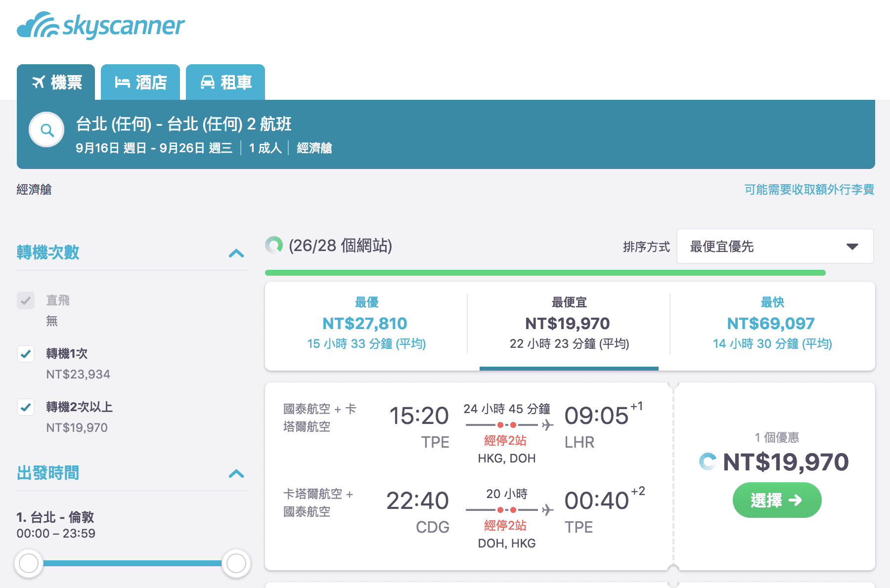Click the 1. 台北 - 倫敦 time range label
The height and width of the screenshot is (588, 890).
(56, 525)
